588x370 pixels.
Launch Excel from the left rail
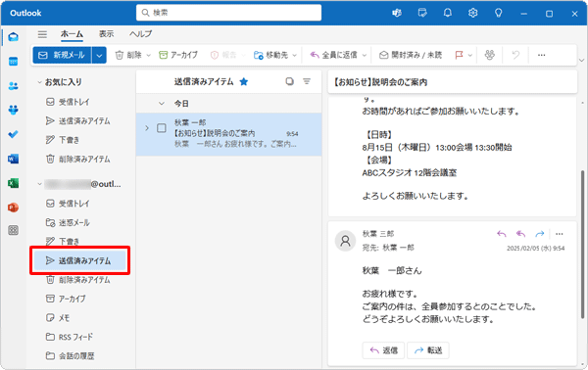coord(14,183)
